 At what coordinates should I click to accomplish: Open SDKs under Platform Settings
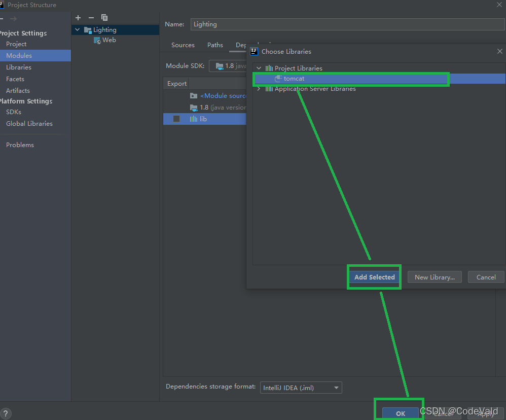14,112
